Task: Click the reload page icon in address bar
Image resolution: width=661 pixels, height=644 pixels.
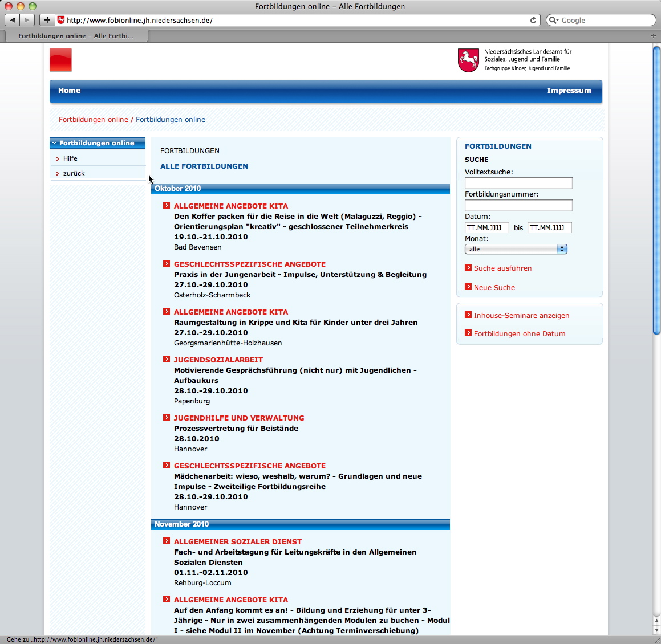Action: point(533,20)
